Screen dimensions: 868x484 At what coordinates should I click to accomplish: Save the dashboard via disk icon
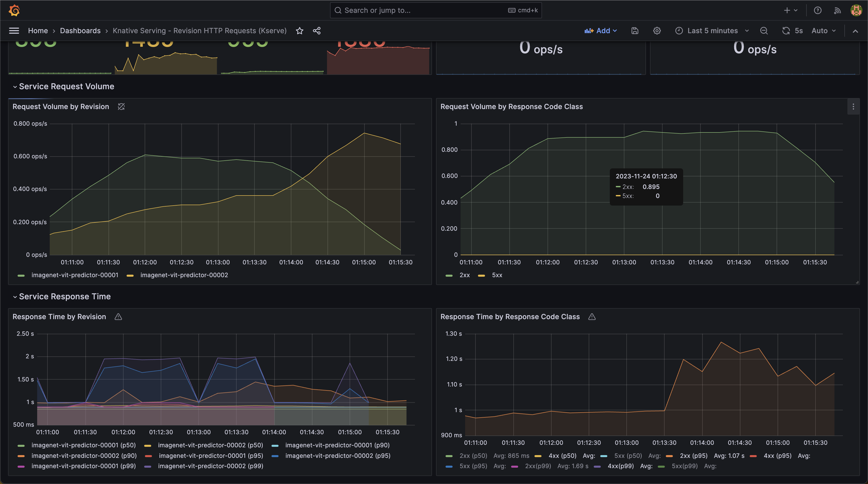pos(635,31)
